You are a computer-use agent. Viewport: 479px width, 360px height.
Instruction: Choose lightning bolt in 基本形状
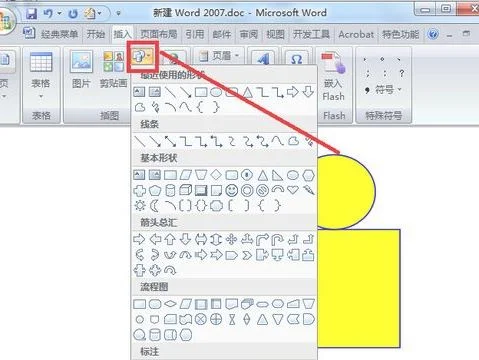pyautogui.click(x=309, y=190)
